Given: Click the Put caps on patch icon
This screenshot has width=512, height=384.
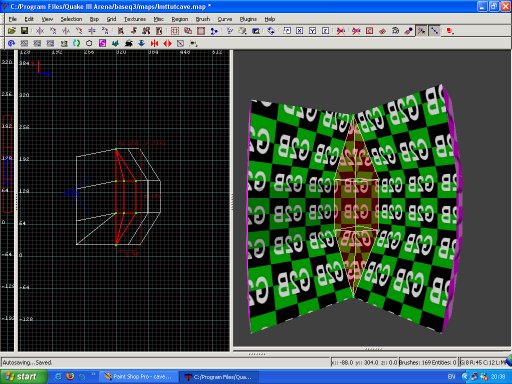Looking at the screenshot, I should 395,31.
